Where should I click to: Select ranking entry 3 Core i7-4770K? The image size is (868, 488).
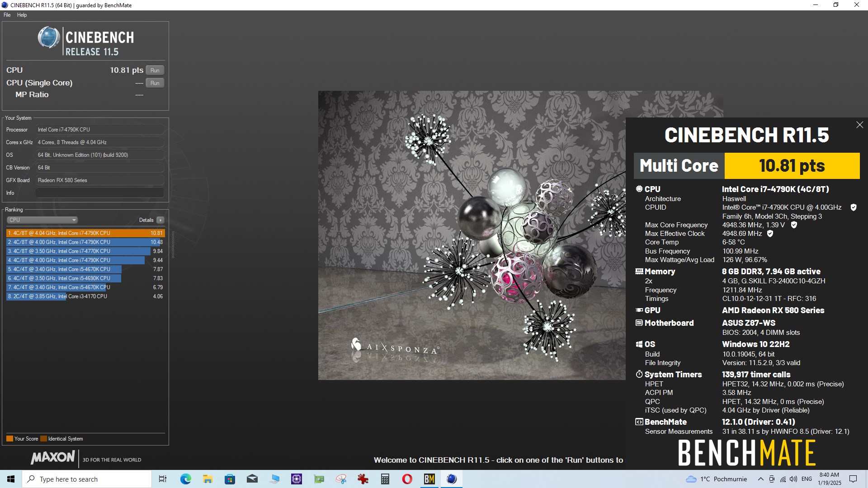(x=85, y=251)
